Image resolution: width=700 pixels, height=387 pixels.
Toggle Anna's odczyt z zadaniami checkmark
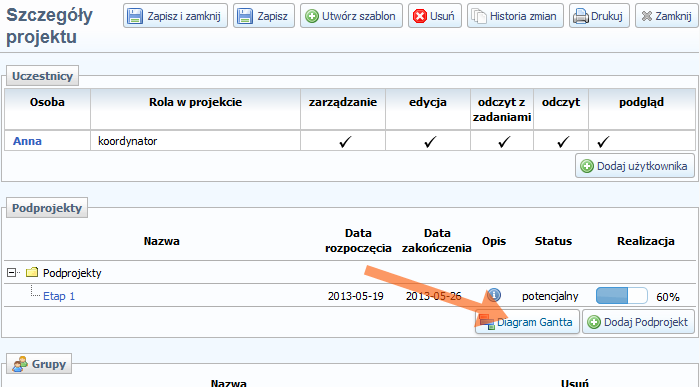pyautogui.click(x=504, y=142)
